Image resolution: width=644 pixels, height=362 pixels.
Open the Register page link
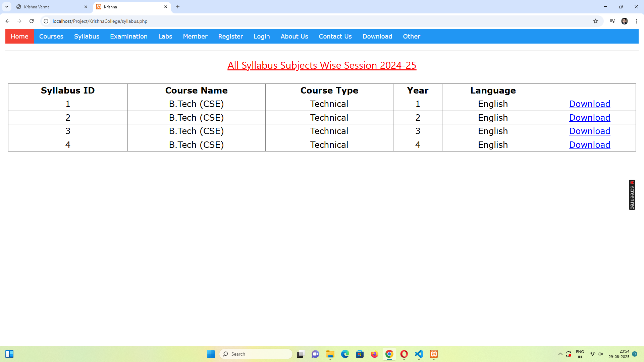point(230,36)
